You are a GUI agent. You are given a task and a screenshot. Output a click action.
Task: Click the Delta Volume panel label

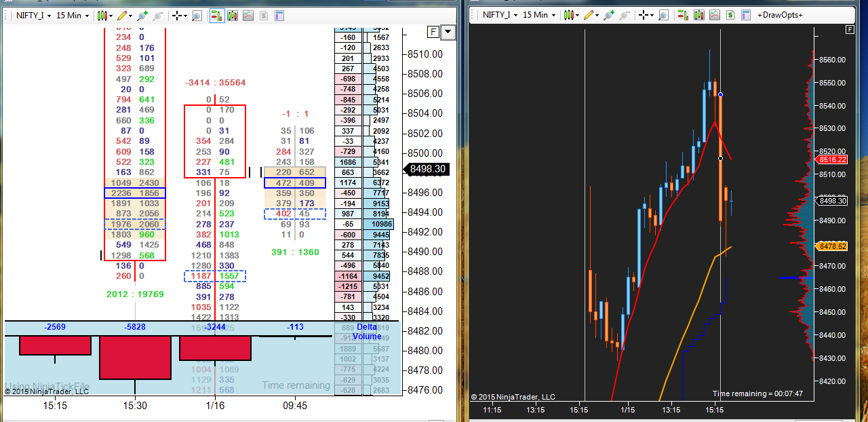click(367, 332)
